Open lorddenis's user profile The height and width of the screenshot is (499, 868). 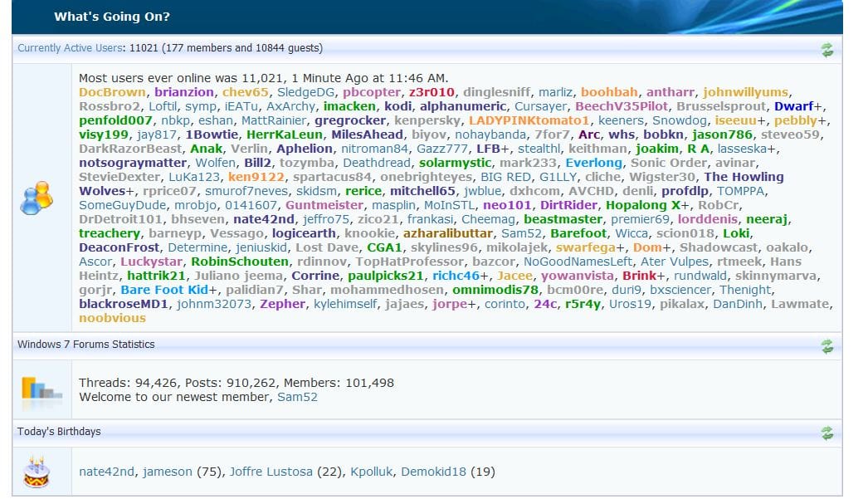[708, 219]
